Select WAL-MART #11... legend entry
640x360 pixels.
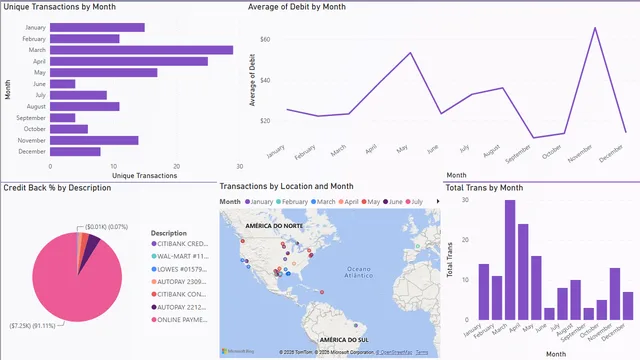180,256
